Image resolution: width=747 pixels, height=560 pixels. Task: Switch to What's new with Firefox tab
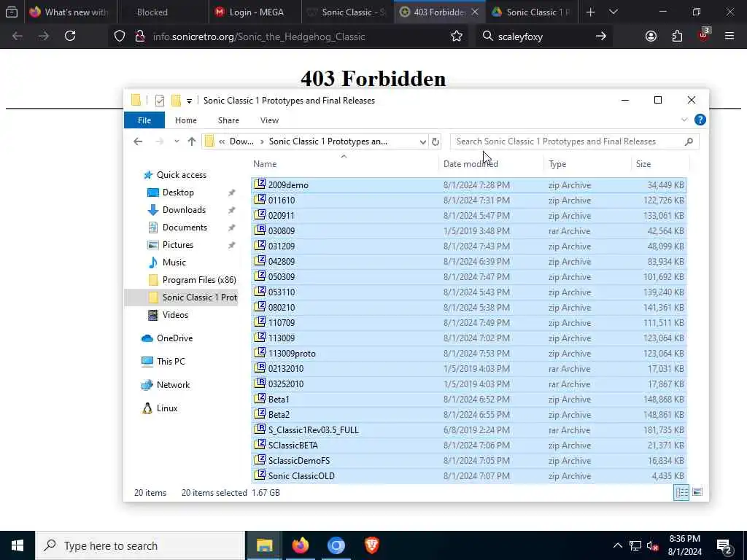(69, 12)
